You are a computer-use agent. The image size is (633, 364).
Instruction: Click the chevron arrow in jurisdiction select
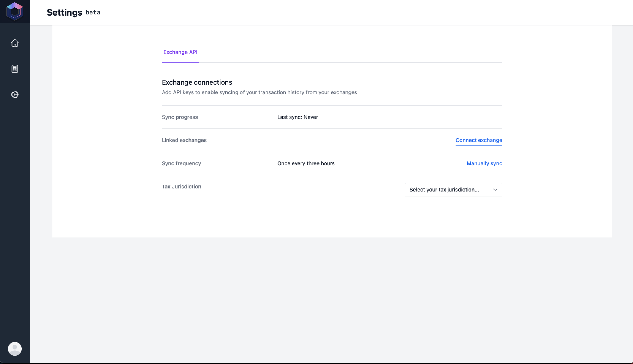pos(495,190)
